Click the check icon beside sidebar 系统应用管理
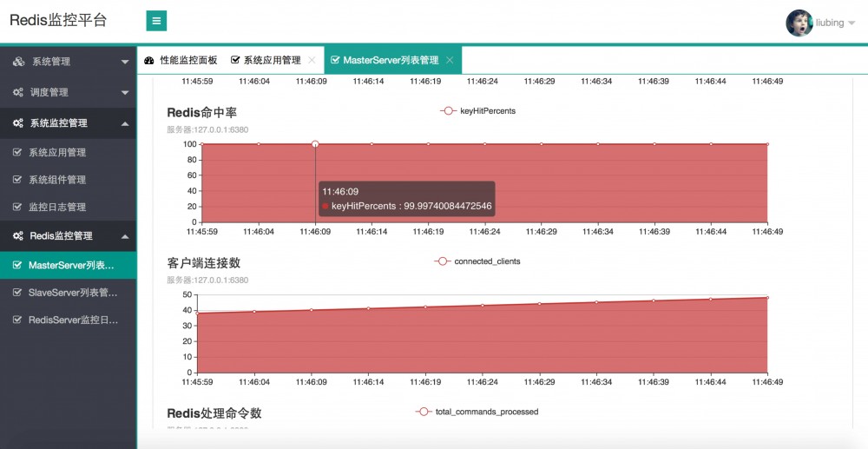 pos(17,152)
